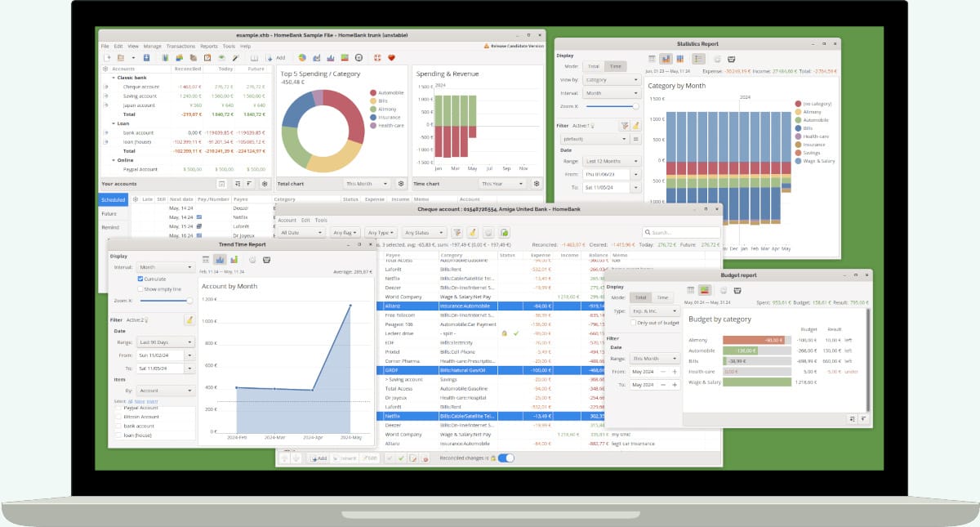Tick the bank account checkbox in Trend report
Screen dimensions: 980x527
click(117, 426)
